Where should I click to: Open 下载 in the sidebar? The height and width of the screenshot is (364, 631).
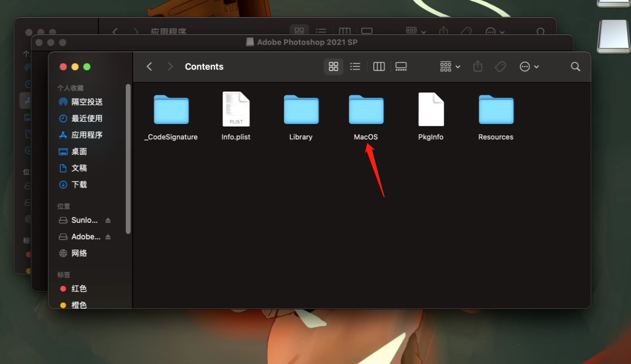pyautogui.click(x=73, y=184)
